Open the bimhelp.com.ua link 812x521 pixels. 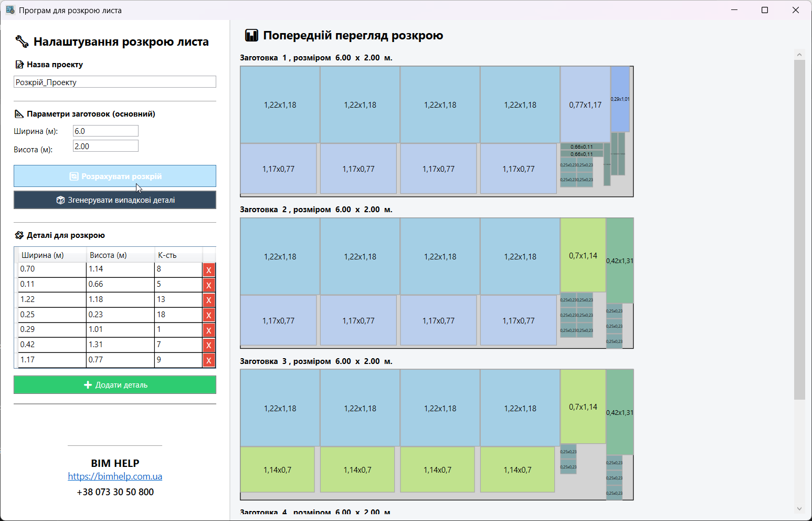click(x=115, y=476)
